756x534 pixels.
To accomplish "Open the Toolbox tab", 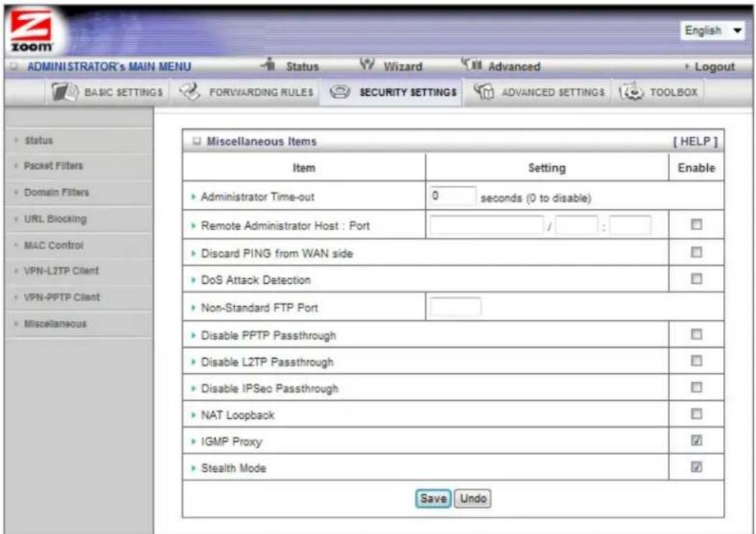I will [x=659, y=91].
